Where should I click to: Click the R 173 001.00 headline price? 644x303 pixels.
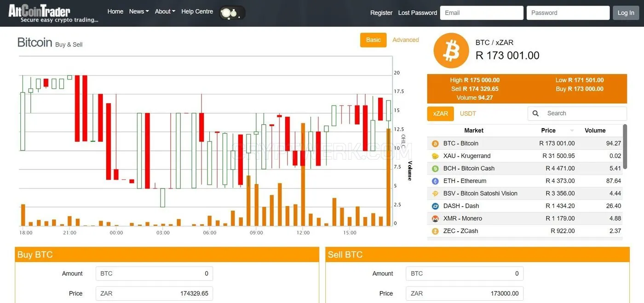(507, 56)
